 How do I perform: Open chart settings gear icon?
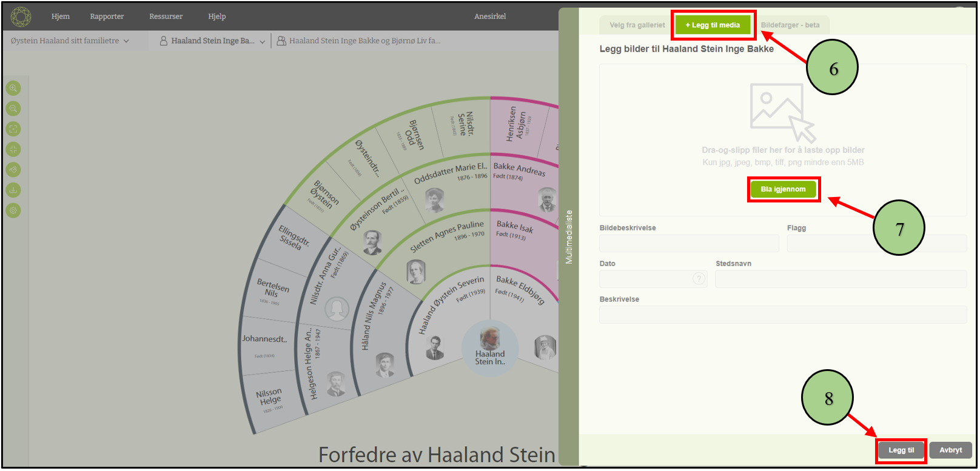(13, 210)
